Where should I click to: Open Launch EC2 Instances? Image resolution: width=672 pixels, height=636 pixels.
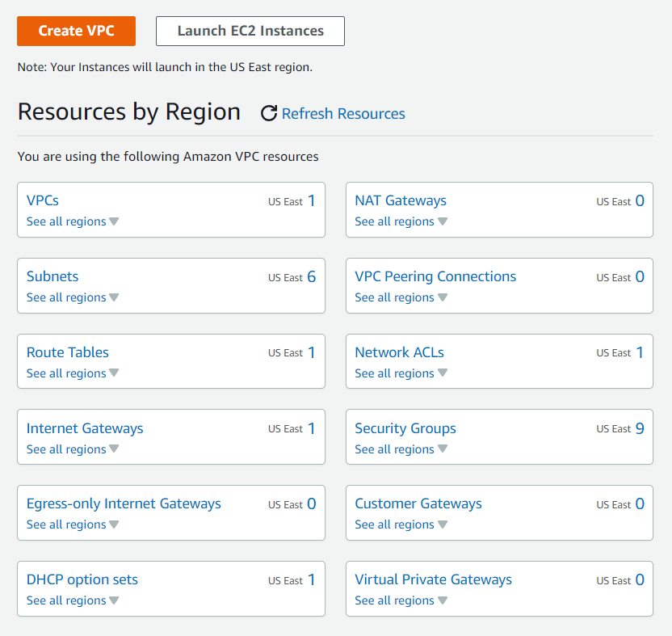(x=250, y=31)
